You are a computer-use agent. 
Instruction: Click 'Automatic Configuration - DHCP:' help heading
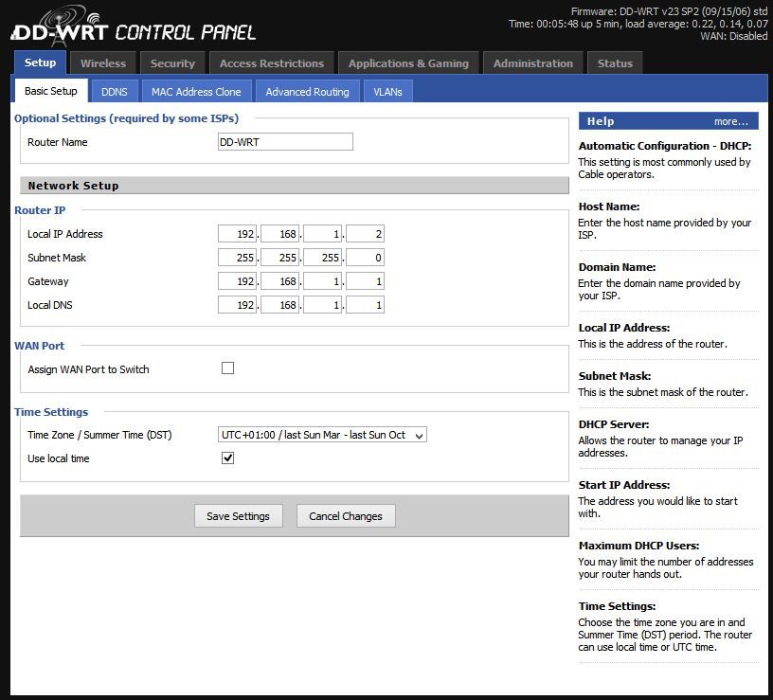tap(665, 146)
